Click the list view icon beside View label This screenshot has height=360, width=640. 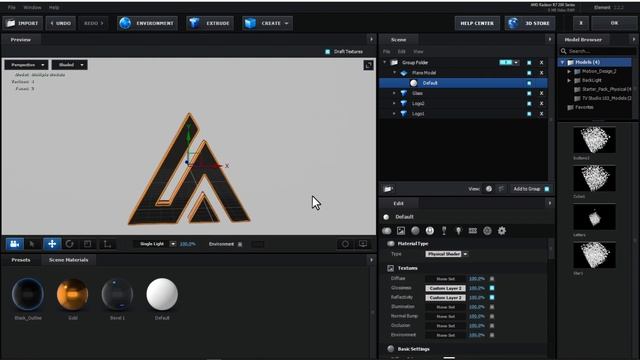(501, 189)
